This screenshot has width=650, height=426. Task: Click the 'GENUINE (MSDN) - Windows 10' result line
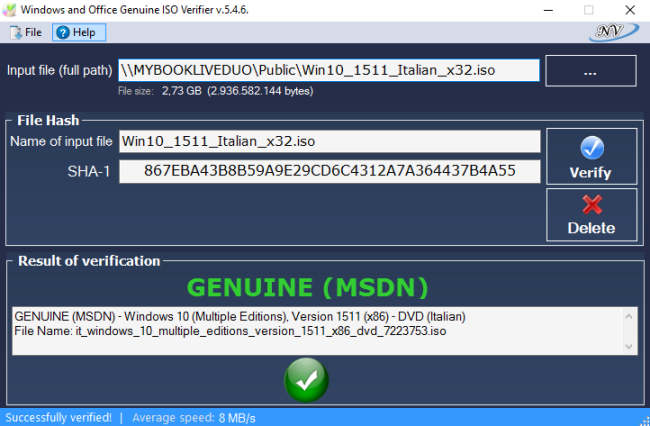pos(240,317)
